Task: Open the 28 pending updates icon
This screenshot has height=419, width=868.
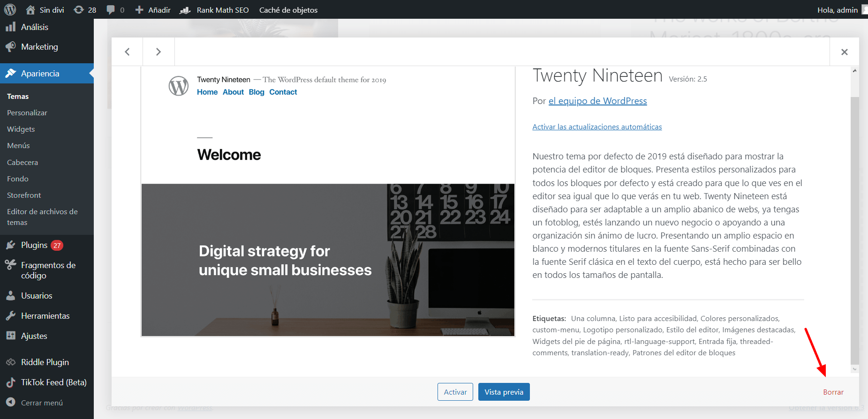Action: click(x=85, y=10)
